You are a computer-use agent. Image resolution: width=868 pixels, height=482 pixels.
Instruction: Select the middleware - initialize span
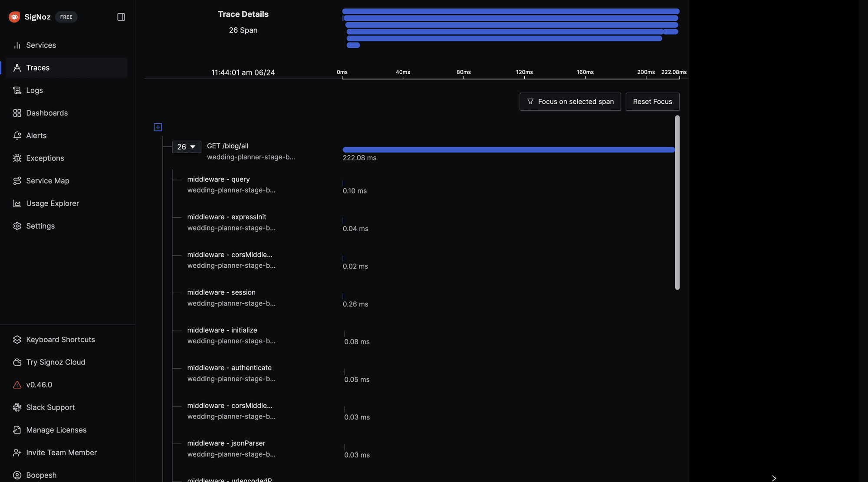pos(231,335)
